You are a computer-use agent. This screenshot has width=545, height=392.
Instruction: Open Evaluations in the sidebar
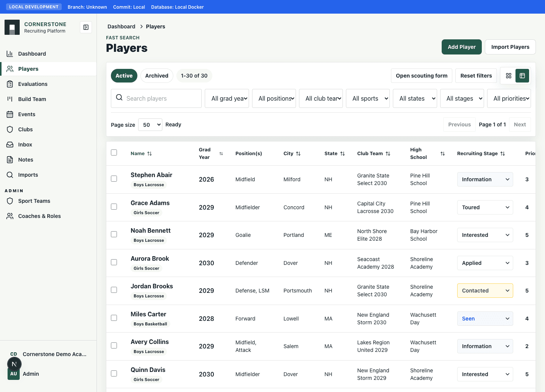point(48,84)
